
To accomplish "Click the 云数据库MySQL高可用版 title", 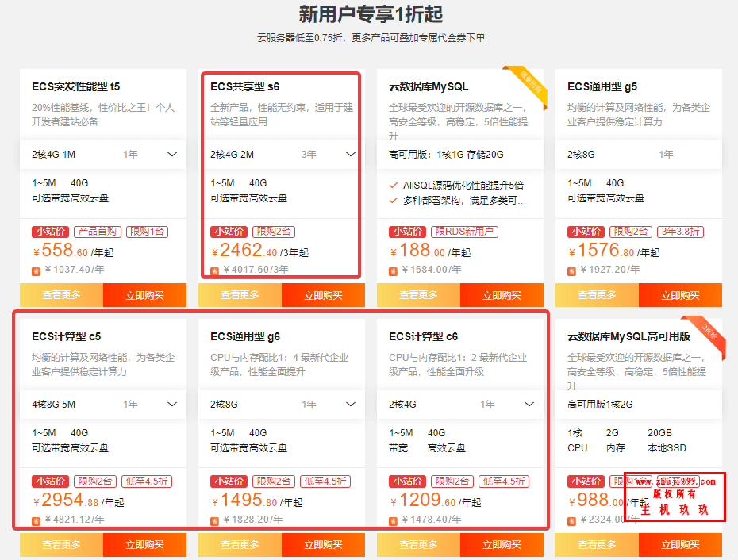I will point(628,336).
